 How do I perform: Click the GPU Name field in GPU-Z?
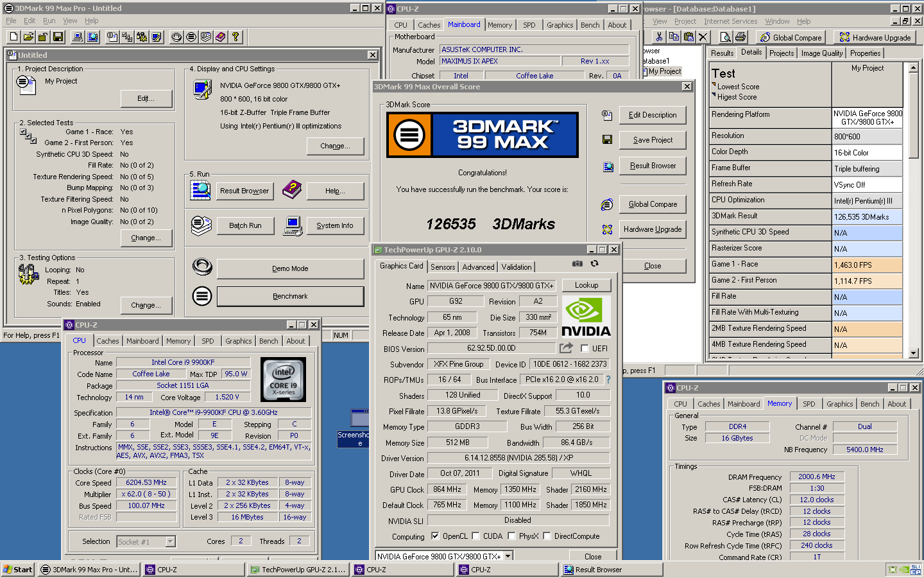click(491, 285)
